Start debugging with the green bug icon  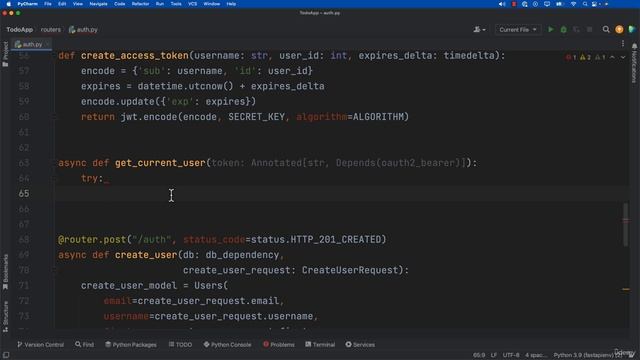click(x=564, y=29)
